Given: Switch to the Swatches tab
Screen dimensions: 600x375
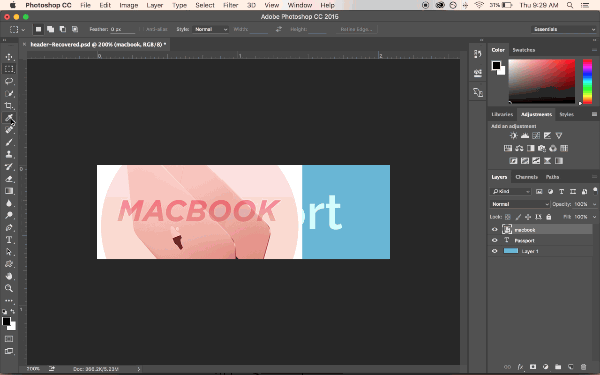Looking at the screenshot, I should (x=524, y=50).
